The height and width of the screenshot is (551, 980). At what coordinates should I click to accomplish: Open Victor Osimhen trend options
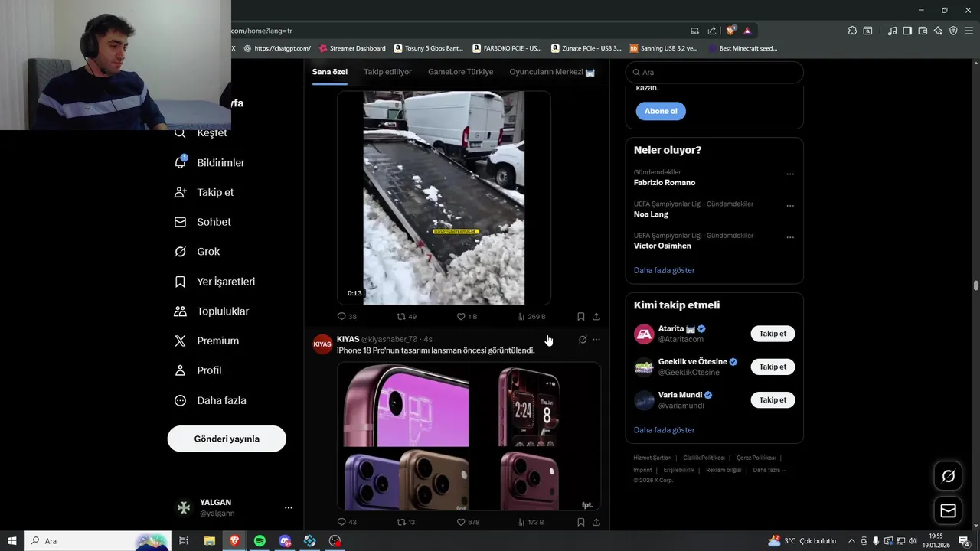(790, 237)
